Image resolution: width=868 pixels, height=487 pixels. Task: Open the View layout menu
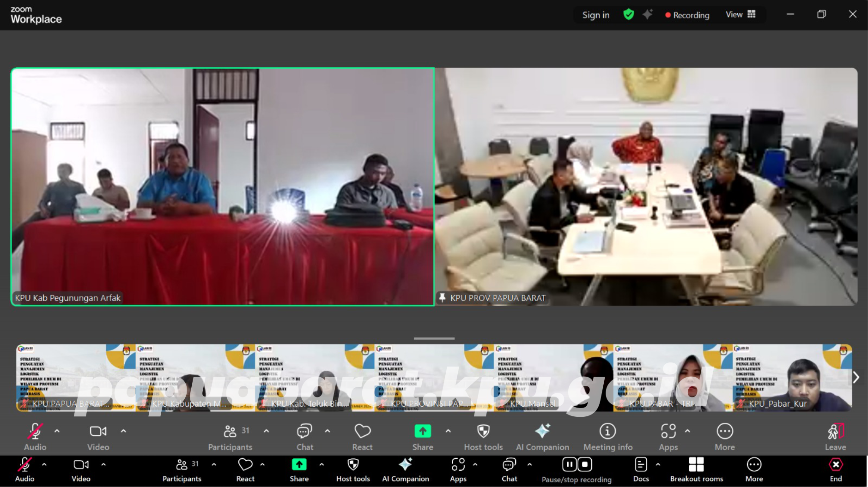coord(741,15)
